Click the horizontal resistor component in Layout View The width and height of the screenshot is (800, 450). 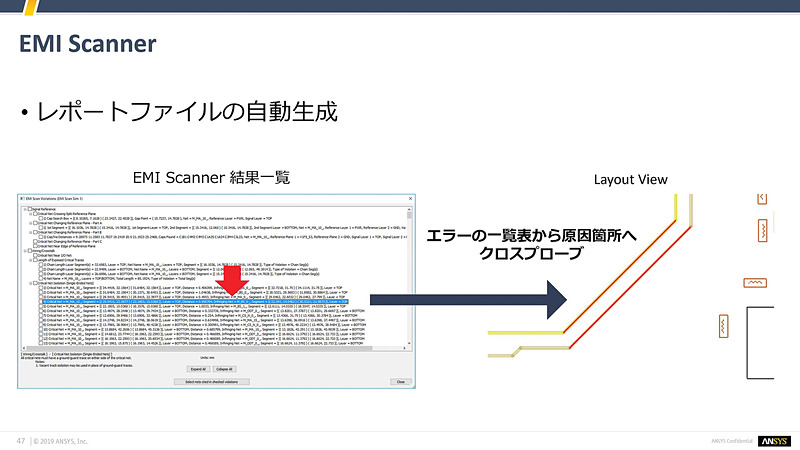coord(755,283)
